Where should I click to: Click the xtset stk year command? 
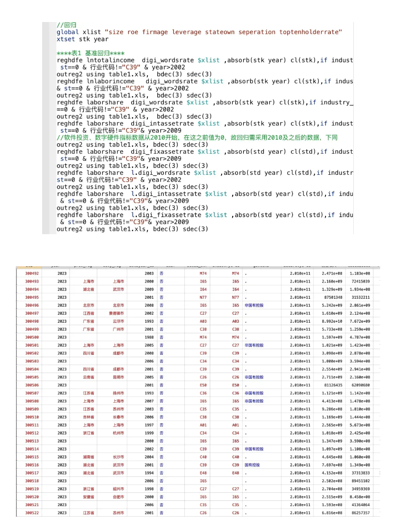tap(82, 39)
